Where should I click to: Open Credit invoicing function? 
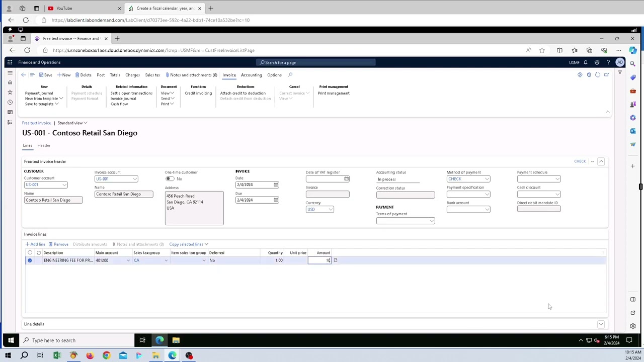pyautogui.click(x=198, y=93)
